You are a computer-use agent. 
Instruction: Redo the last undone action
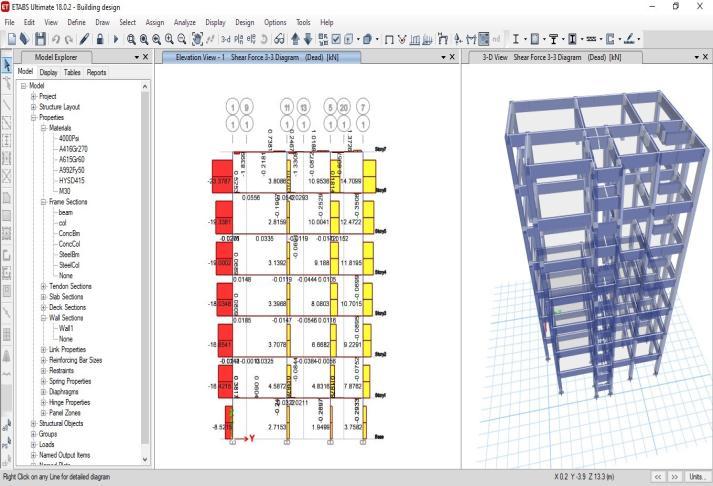coord(69,40)
